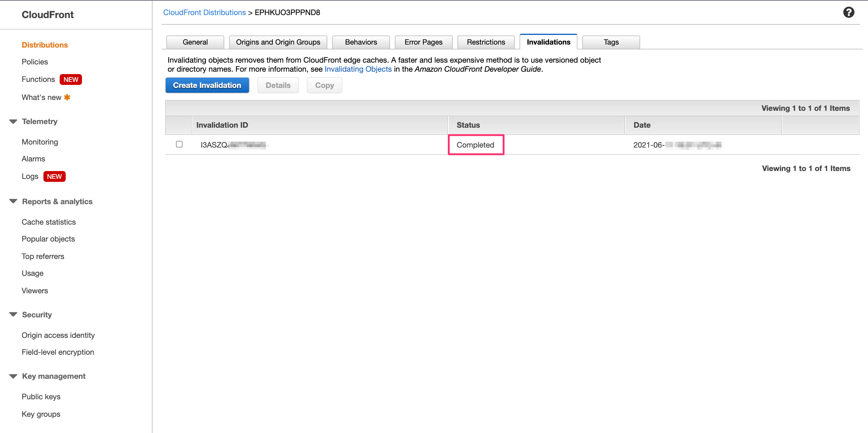Collapse the Key management section arrow
The image size is (868, 433).
(x=13, y=376)
